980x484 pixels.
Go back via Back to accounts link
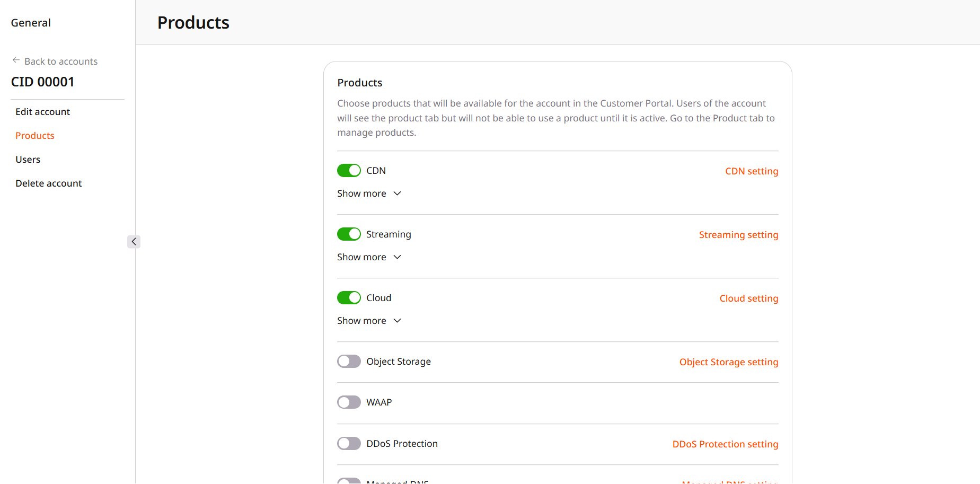(61, 61)
